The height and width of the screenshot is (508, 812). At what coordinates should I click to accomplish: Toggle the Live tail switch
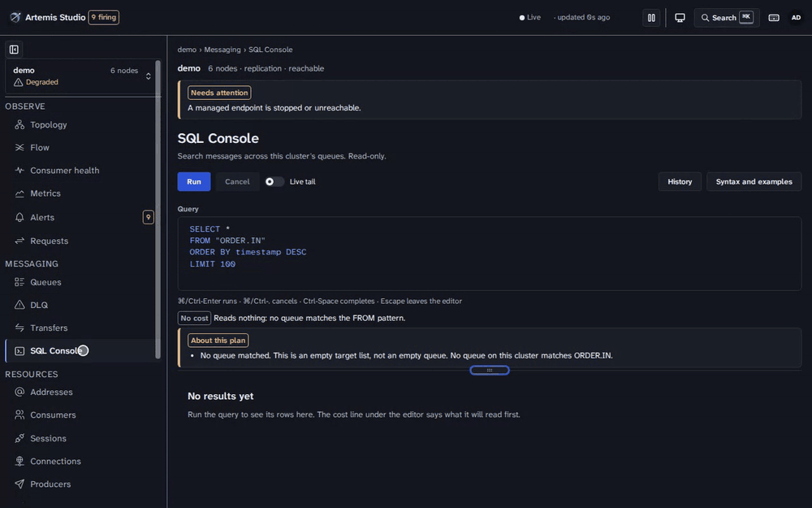(274, 182)
